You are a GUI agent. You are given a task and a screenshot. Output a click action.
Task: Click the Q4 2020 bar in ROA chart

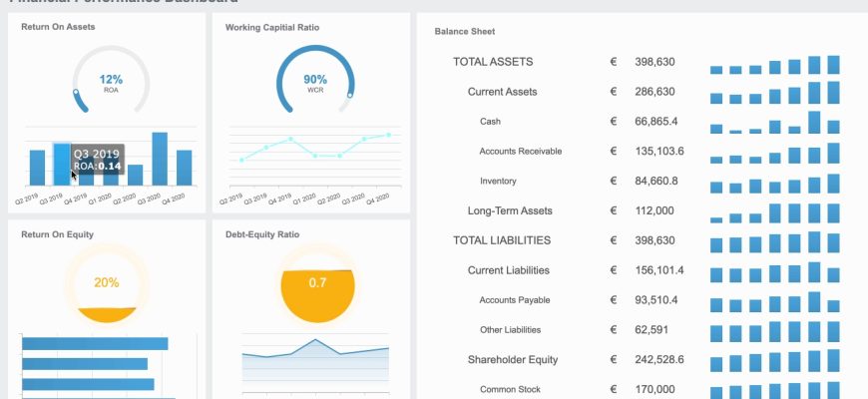pos(185,167)
